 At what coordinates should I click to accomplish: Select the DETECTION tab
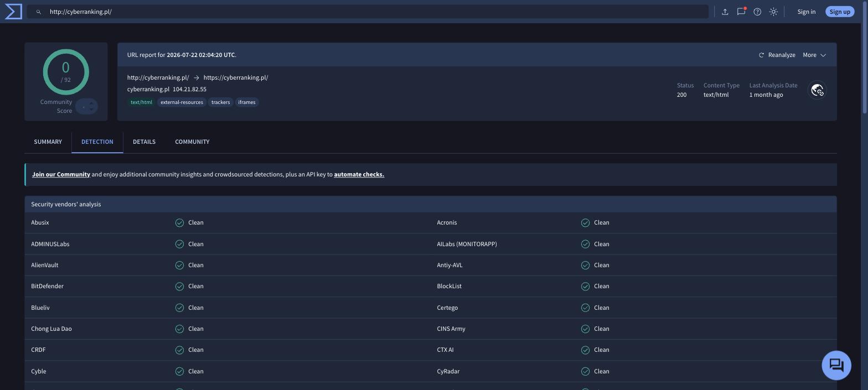pyautogui.click(x=97, y=142)
